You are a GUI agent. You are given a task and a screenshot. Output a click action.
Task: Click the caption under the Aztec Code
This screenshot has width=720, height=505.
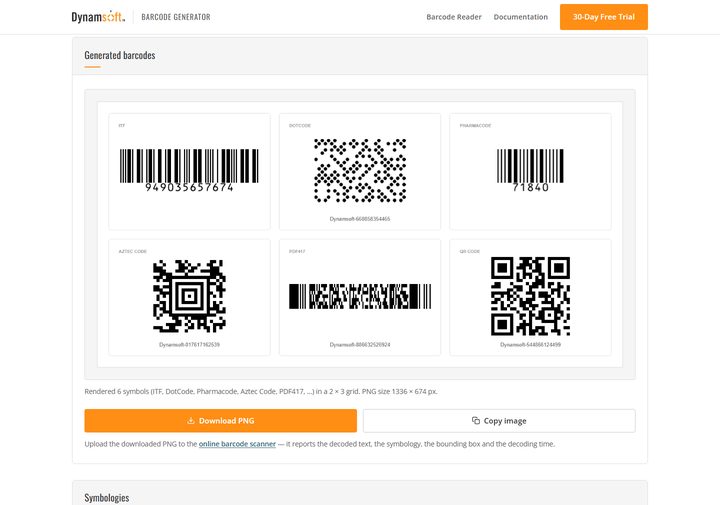(189, 344)
